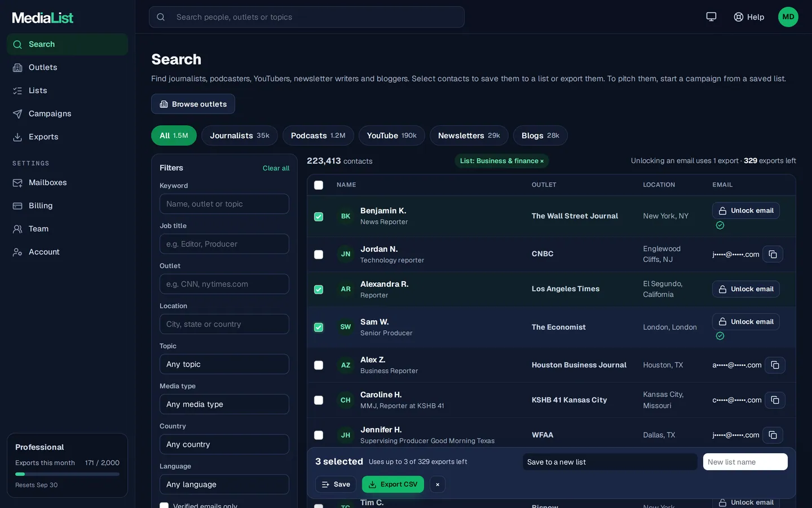
Task: Click the SW avatar for Sam W.
Action: coord(346,327)
